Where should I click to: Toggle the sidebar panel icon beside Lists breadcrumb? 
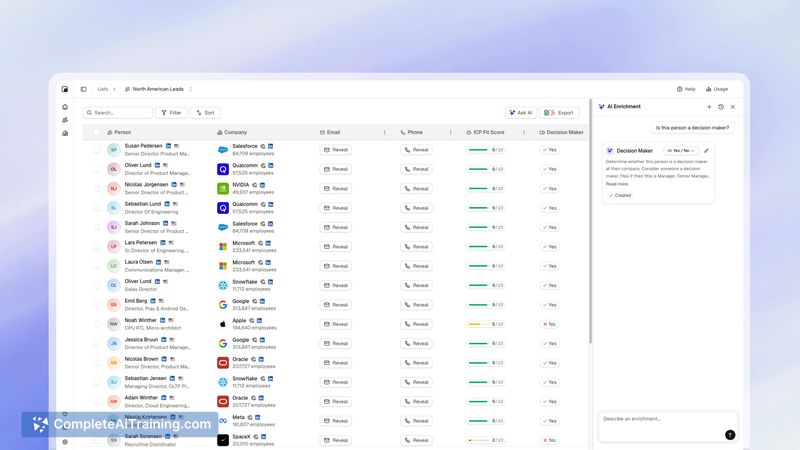84,89
